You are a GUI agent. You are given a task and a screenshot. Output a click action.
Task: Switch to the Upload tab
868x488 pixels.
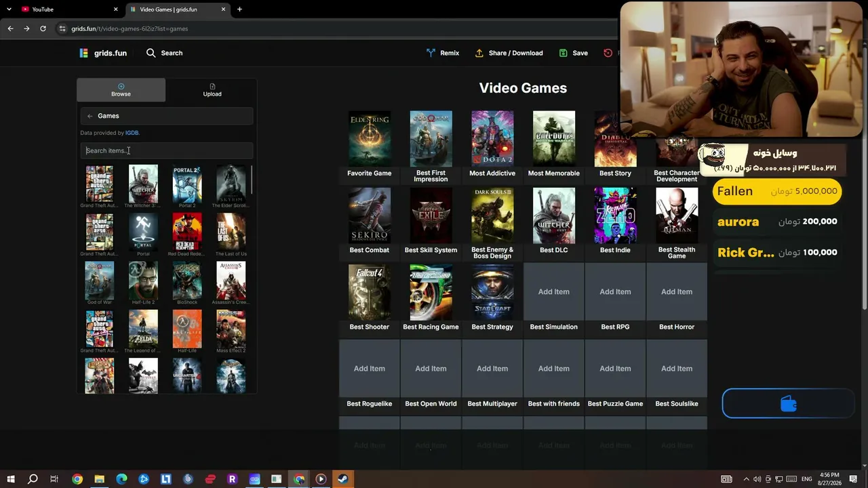pos(212,89)
